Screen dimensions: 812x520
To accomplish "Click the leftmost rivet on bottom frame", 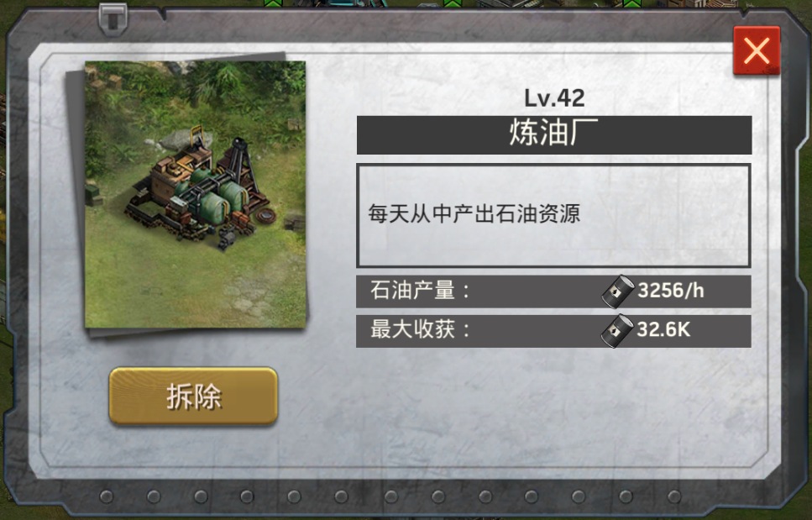I will tap(106, 496).
